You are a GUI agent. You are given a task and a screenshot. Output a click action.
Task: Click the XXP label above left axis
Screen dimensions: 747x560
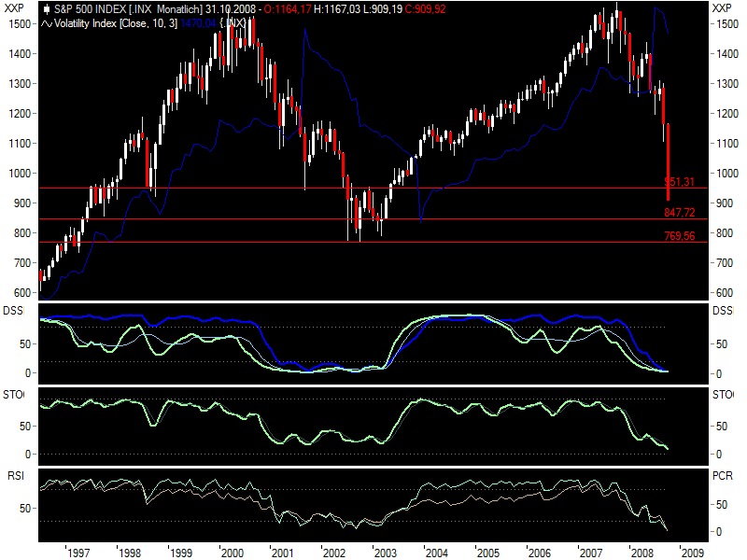pyautogui.click(x=14, y=7)
